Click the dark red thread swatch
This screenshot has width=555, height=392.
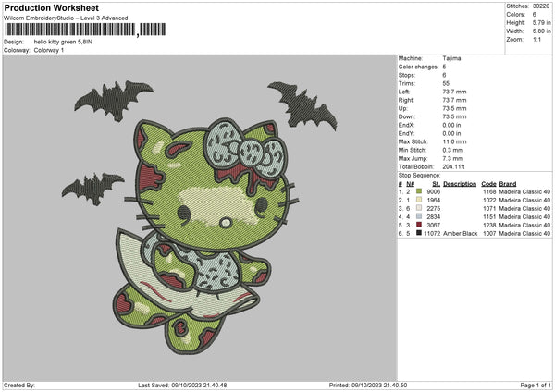(x=419, y=225)
